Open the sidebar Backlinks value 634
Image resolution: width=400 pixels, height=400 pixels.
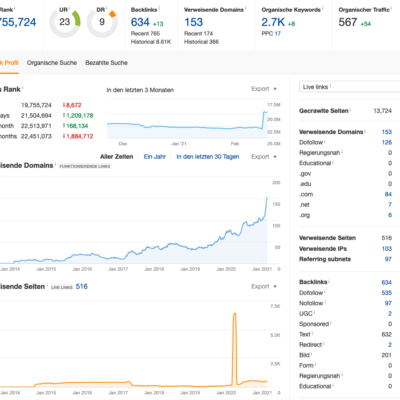(x=387, y=282)
